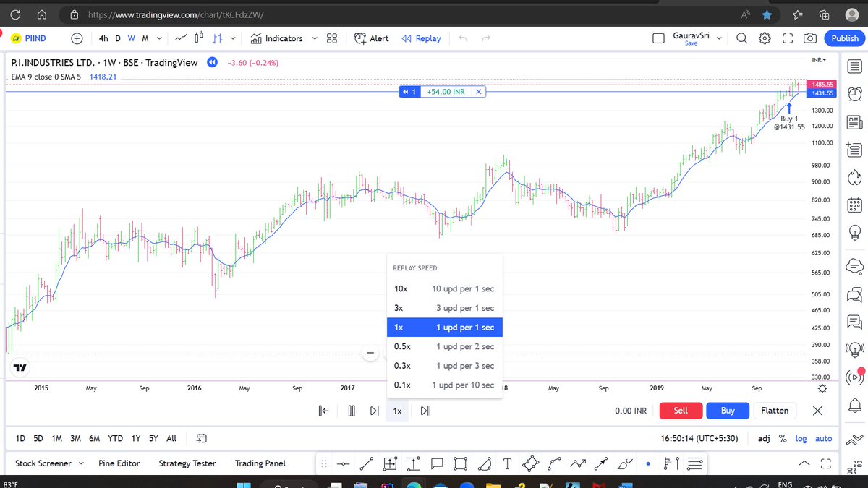The height and width of the screenshot is (488, 868).
Task: Select 0.1x replay speed
Action: 444,385
